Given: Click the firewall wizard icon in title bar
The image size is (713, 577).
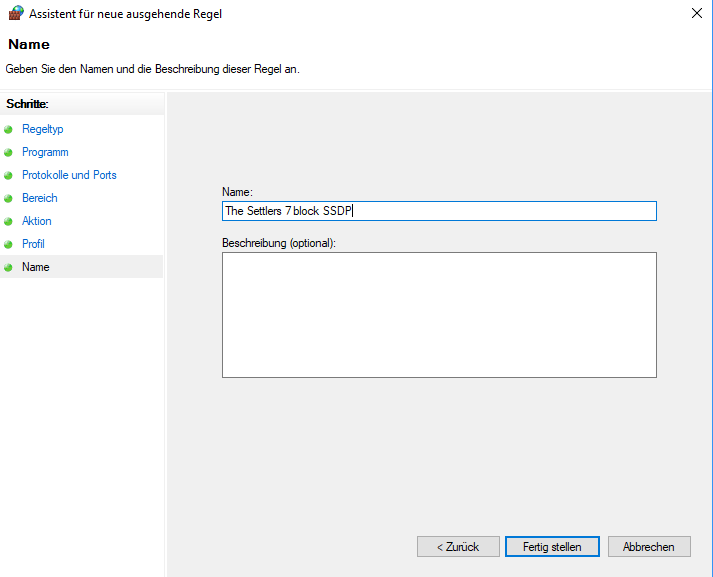Looking at the screenshot, I should [x=14, y=14].
